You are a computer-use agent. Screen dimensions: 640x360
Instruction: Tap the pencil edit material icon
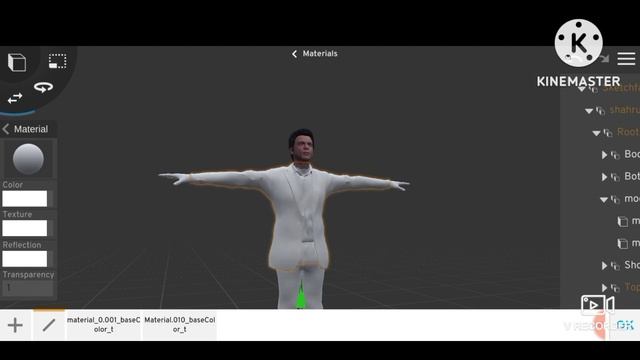point(49,325)
